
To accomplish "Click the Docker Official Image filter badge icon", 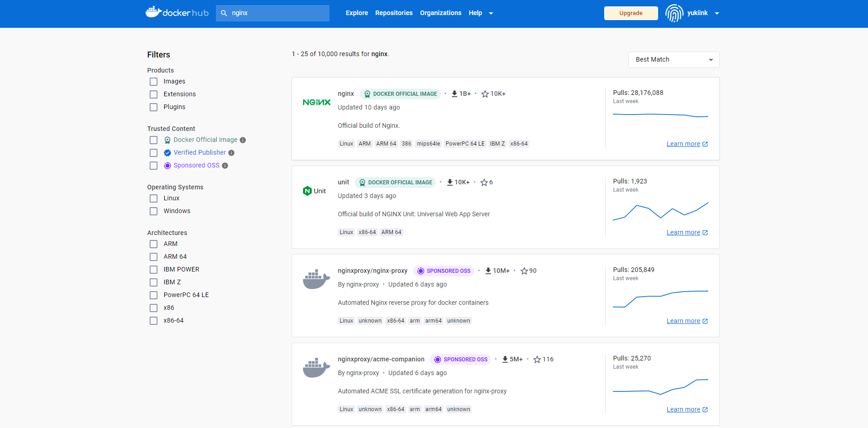I will (167, 140).
